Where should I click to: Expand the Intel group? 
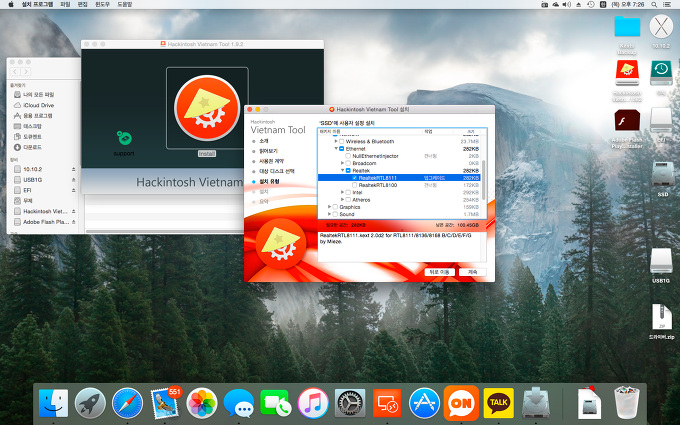342,192
